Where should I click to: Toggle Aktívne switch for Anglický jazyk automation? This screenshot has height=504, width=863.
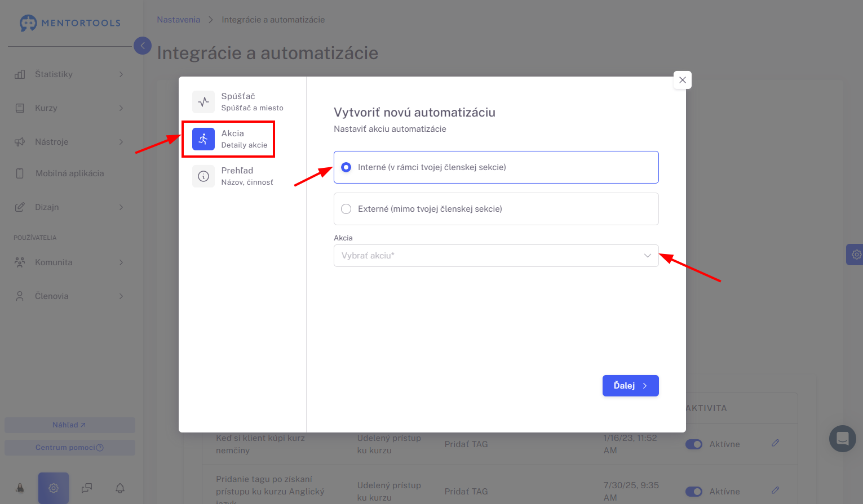click(x=694, y=492)
